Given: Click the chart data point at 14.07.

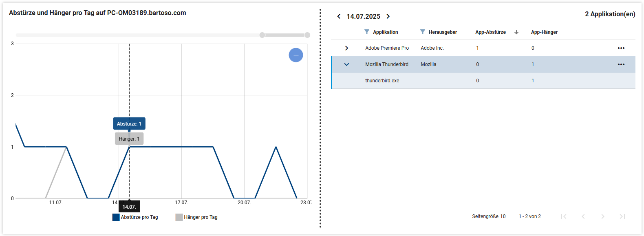Looking at the screenshot, I should coord(129,147).
